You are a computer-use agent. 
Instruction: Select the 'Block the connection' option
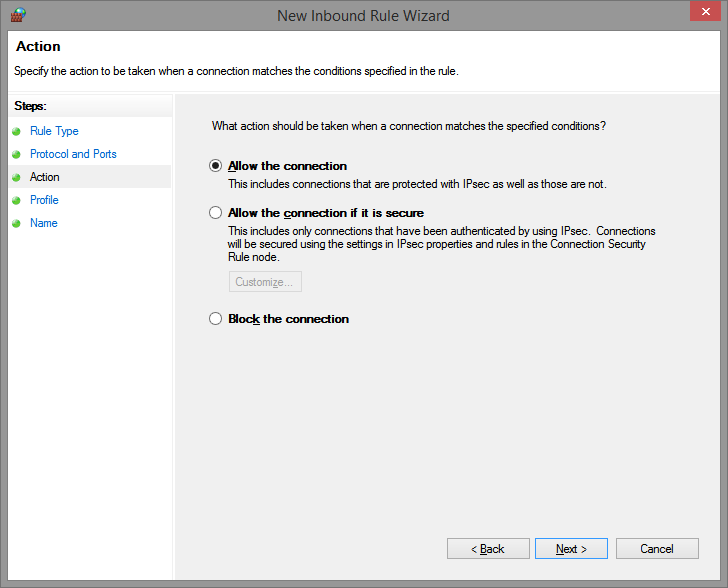click(x=215, y=319)
